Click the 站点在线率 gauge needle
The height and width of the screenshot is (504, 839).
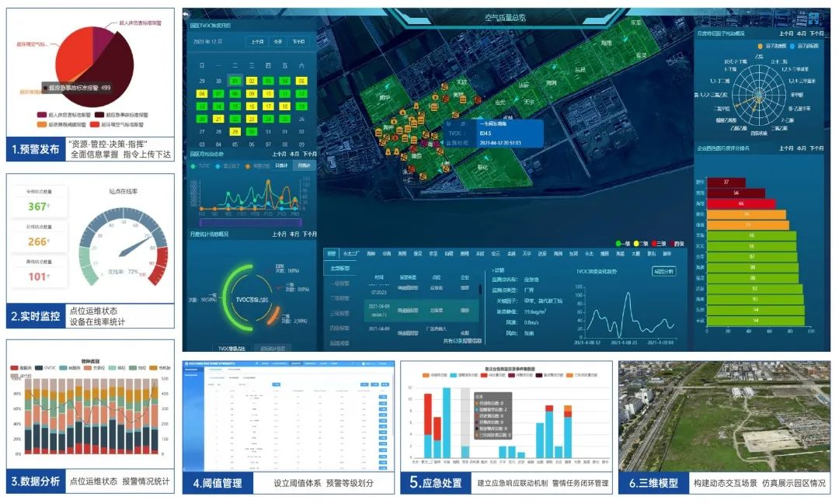point(136,246)
